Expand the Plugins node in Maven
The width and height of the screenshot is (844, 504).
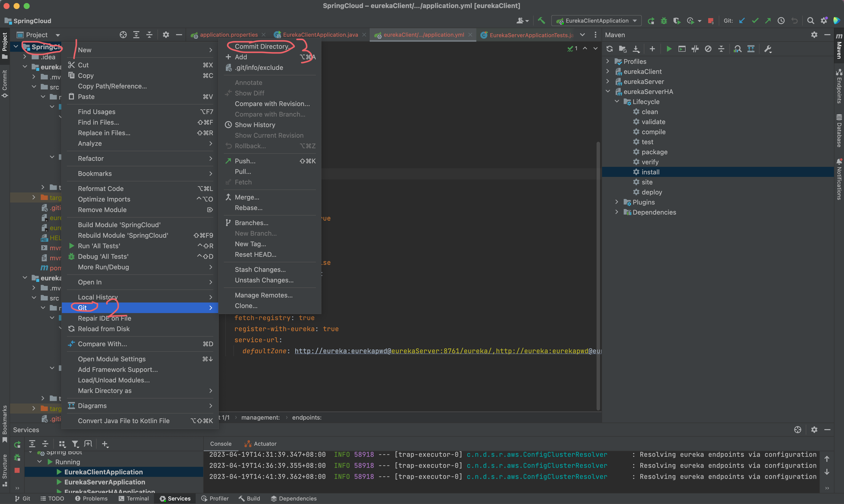coord(617,202)
